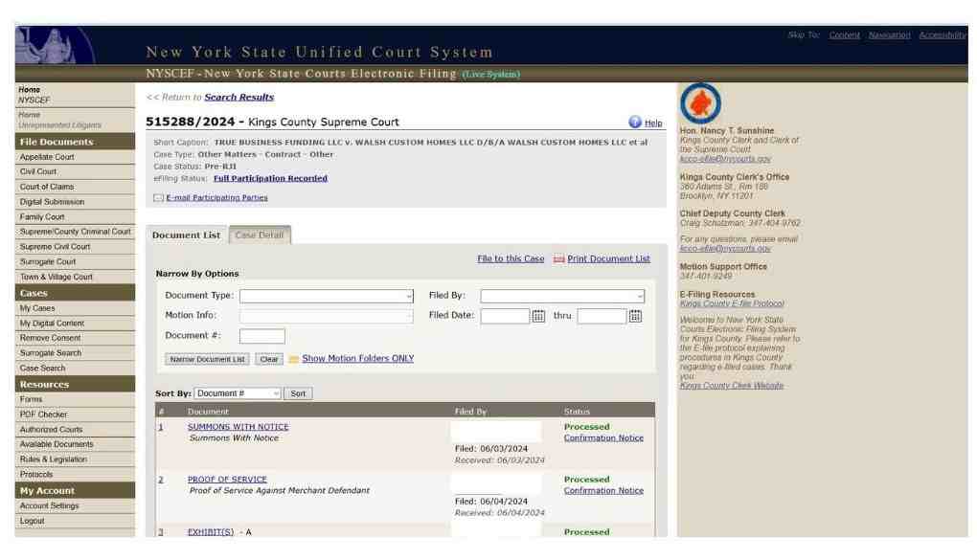Image resolution: width=977 pixels, height=560 pixels.
Task: Click the Narrow Document List button
Action: coord(207,359)
